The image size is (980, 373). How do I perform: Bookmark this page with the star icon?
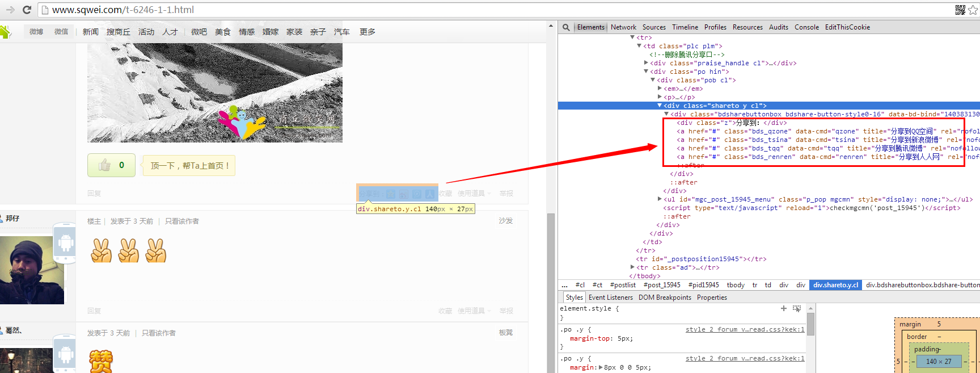click(973, 10)
